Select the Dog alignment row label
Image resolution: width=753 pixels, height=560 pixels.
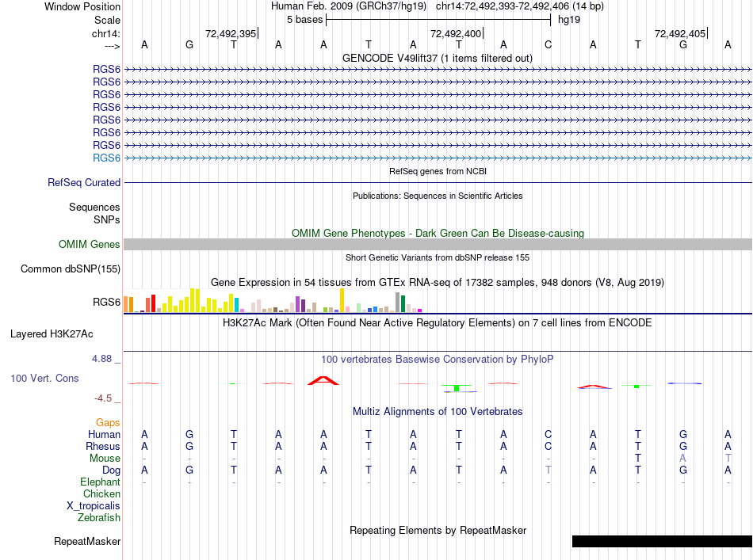111,470
